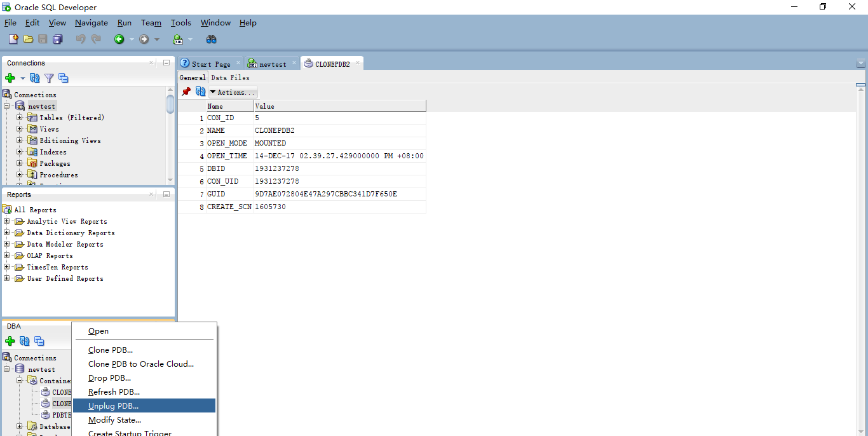The width and height of the screenshot is (868, 436).
Task: Open editor tab list dropdown at far right
Action: (861, 64)
